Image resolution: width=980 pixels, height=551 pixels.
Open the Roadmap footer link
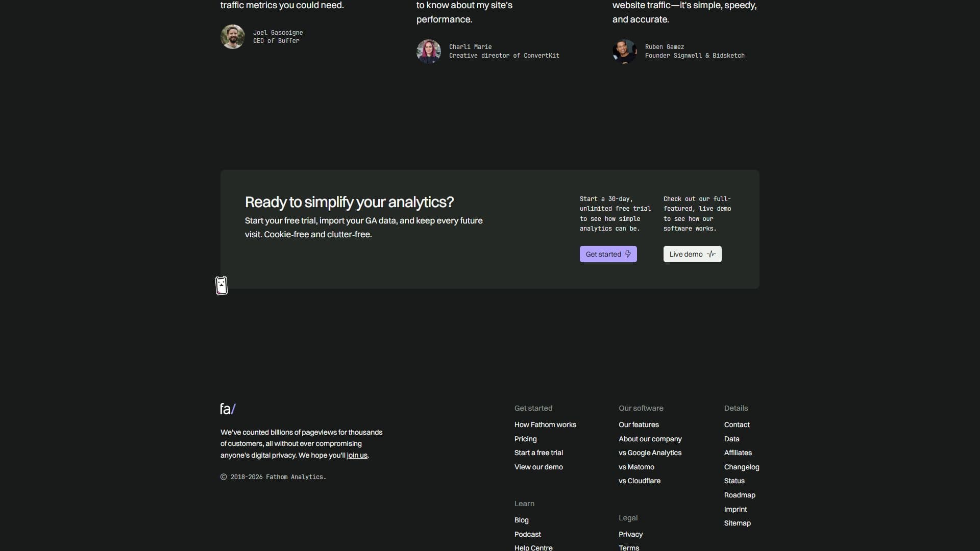[740, 495]
